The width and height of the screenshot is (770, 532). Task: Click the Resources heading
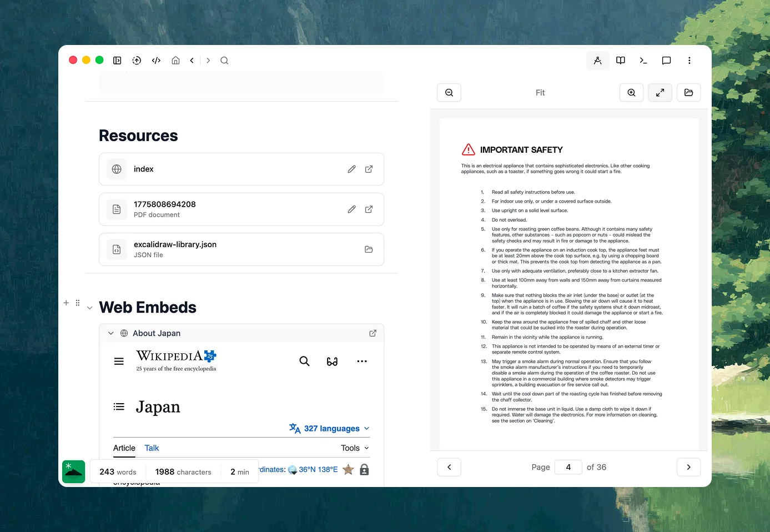tap(138, 136)
